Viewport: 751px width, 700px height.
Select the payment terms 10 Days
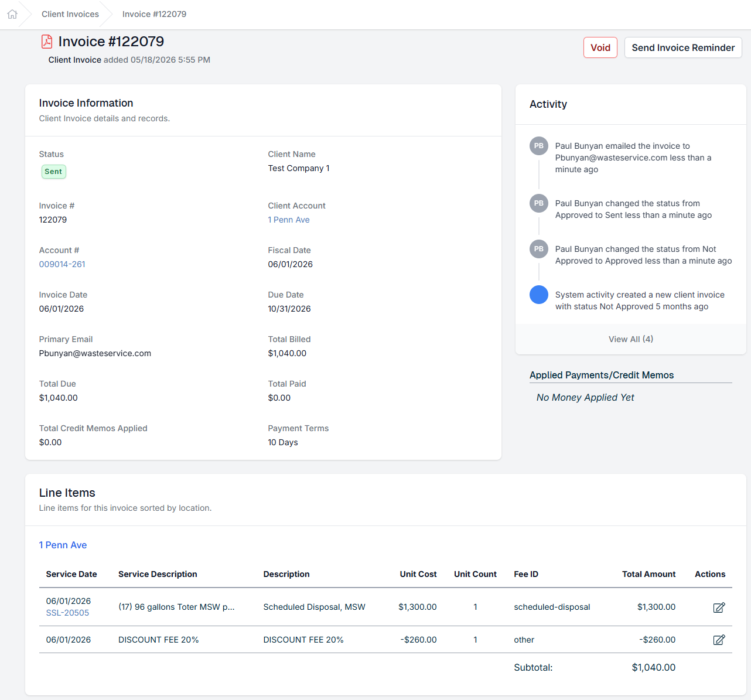(283, 442)
